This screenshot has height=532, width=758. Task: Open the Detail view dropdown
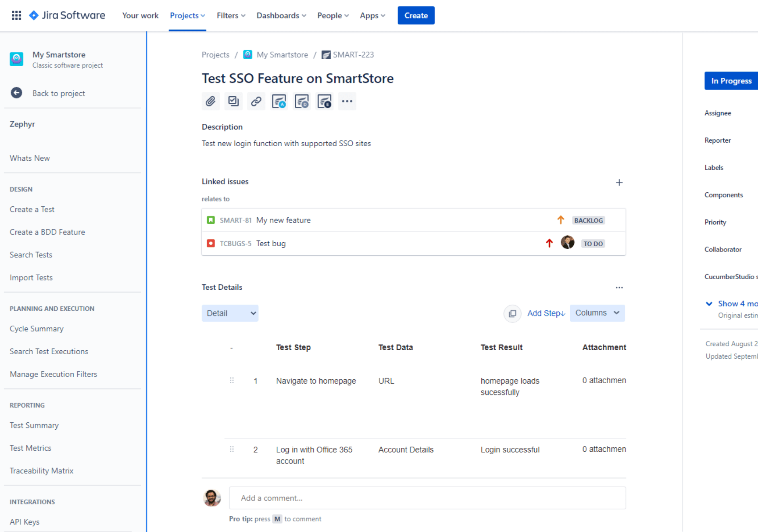coord(230,313)
